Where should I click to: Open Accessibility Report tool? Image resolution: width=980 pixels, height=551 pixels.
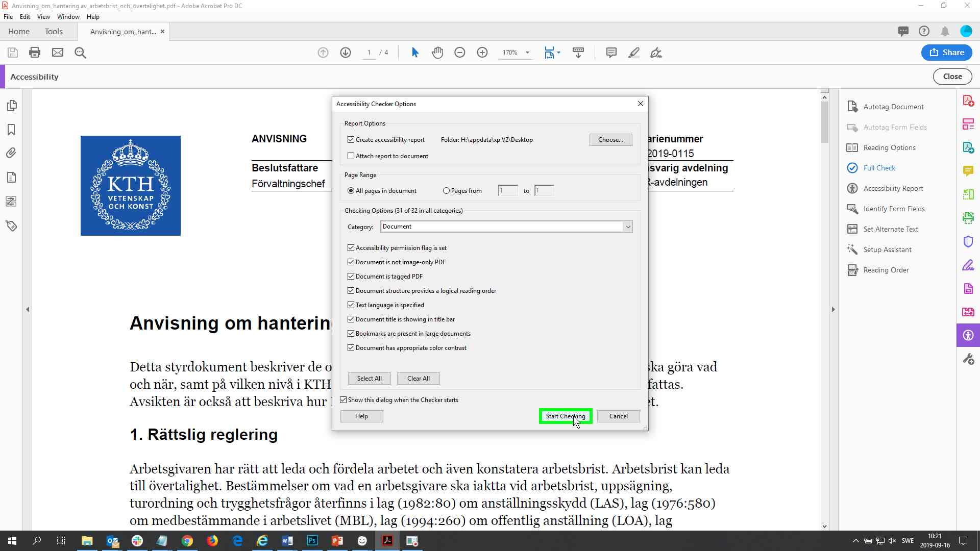pos(886,188)
